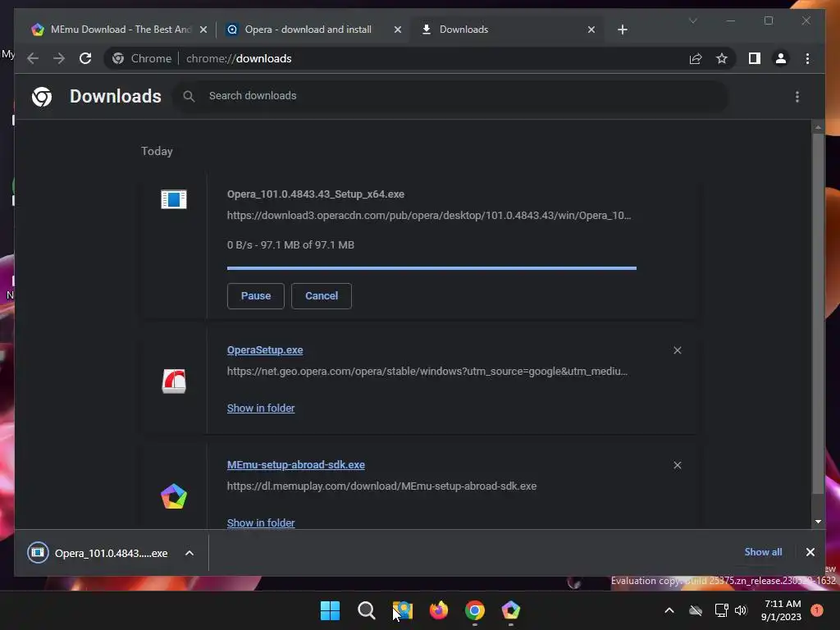Click the Chrome taskbar icon
The height and width of the screenshot is (630, 840).
[475, 610]
